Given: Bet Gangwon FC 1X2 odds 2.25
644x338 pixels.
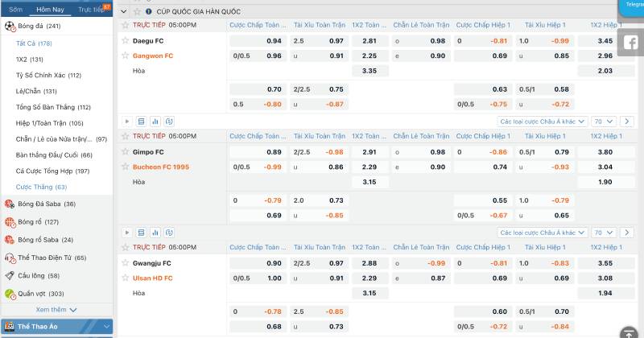Looking at the screenshot, I should 369,56.
